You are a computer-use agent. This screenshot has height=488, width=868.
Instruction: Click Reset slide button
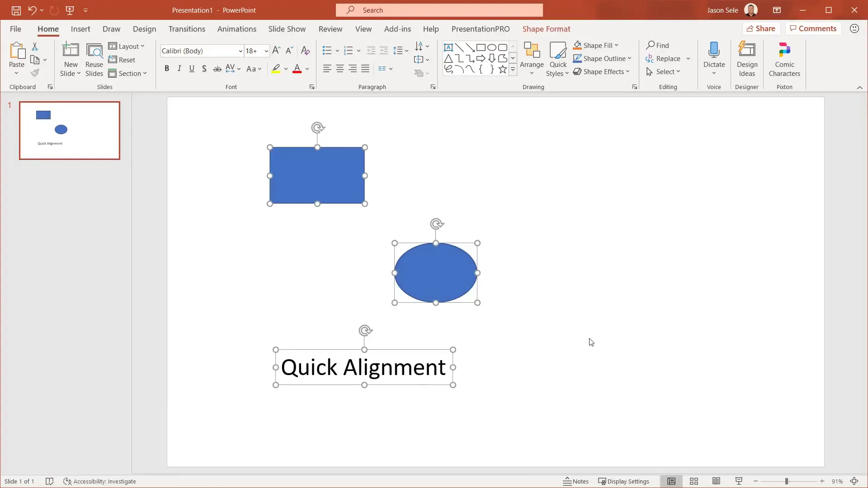pyautogui.click(x=122, y=60)
